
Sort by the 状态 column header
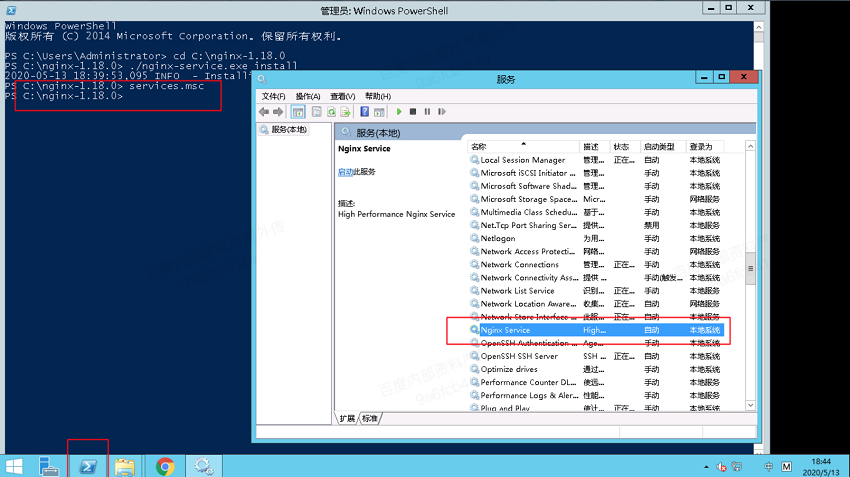pyautogui.click(x=624, y=146)
